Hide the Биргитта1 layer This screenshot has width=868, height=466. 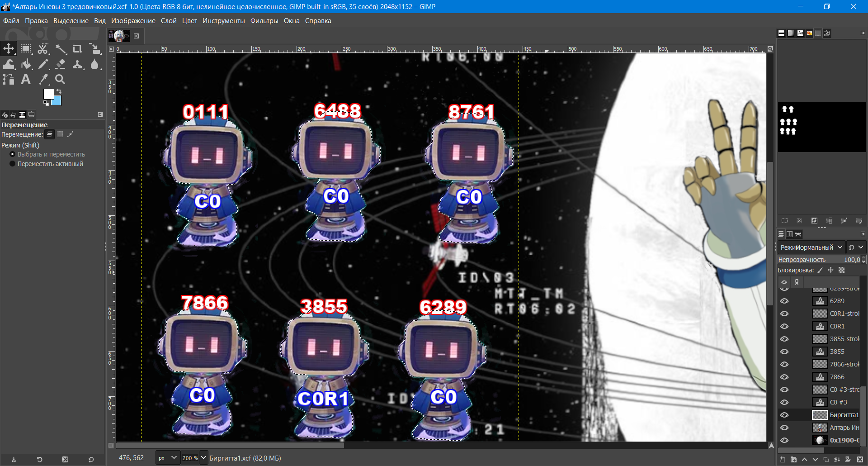coord(784,415)
